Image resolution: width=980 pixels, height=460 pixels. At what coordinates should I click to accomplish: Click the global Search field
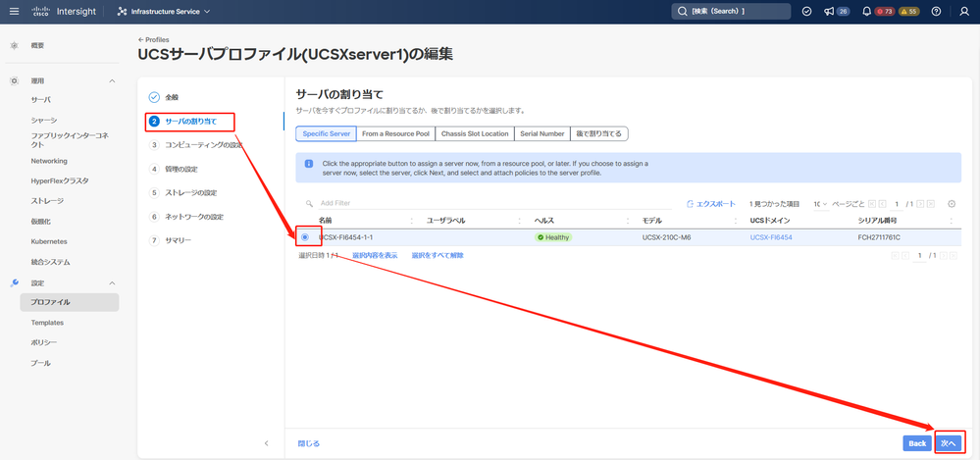coord(731,11)
